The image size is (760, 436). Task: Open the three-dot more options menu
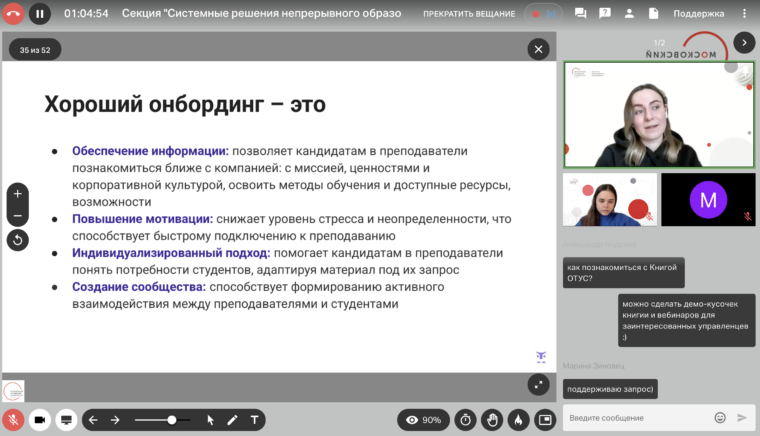746,14
